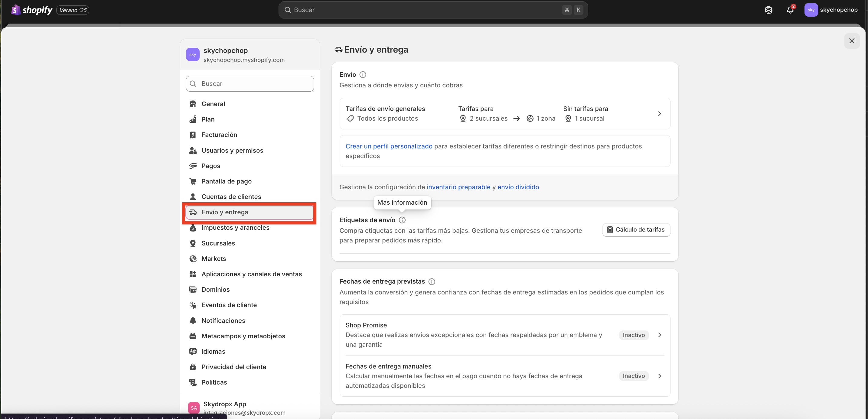Screen dimensions: 868x419
Task: Click the Eventos de cliente icon
Action: 193,305
